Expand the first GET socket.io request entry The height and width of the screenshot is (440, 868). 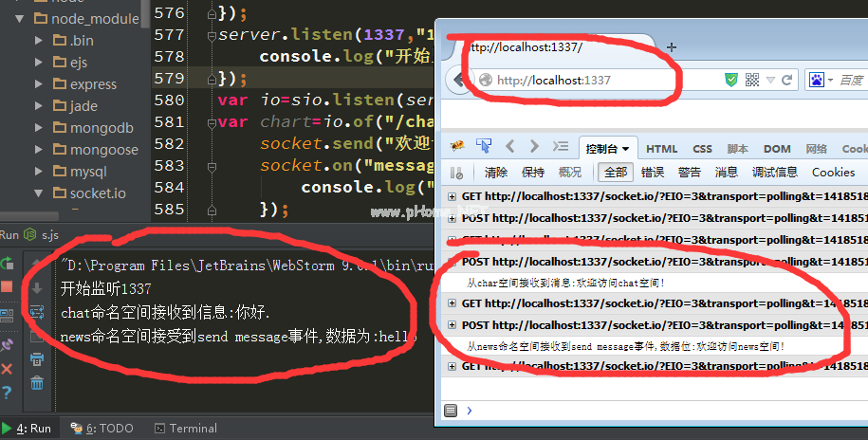[452, 196]
